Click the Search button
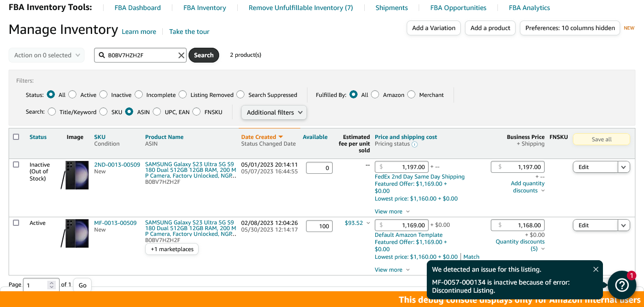 (204, 55)
